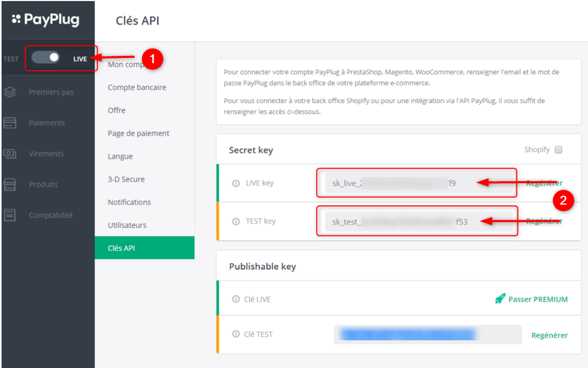This screenshot has width=588, height=368.
Task: Click the Passer PREMIUM link
Action: (x=538, y=299)
